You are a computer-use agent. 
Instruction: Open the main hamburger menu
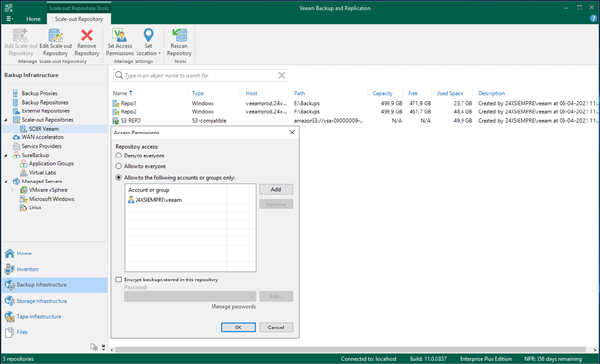[10, 19]
